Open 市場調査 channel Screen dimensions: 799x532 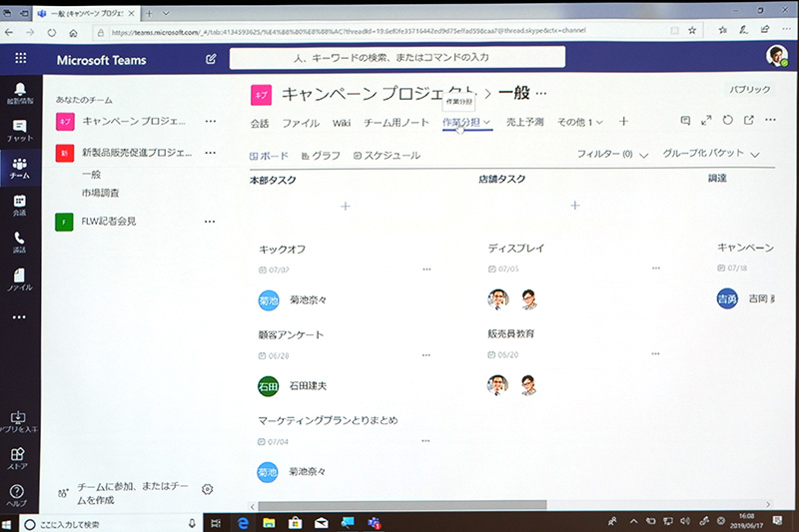101,193
